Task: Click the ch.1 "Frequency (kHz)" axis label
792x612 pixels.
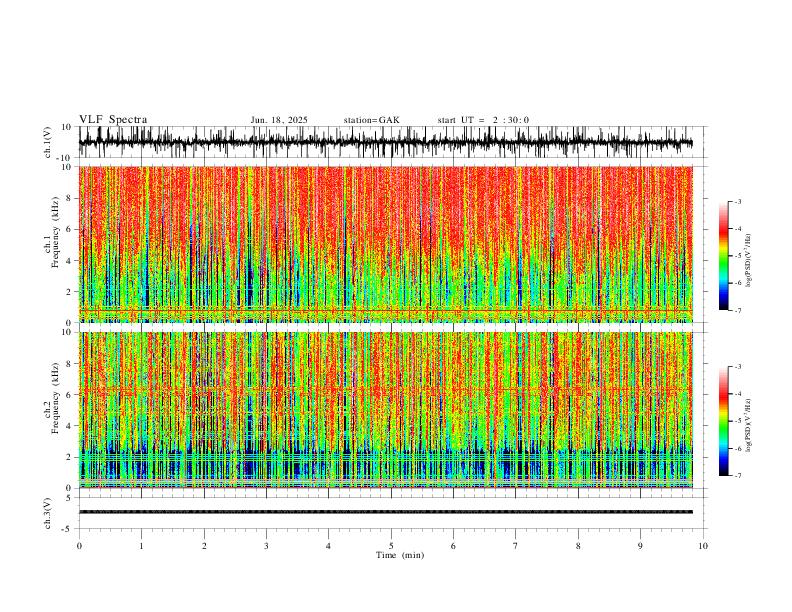Action: (x=53, y=233)
